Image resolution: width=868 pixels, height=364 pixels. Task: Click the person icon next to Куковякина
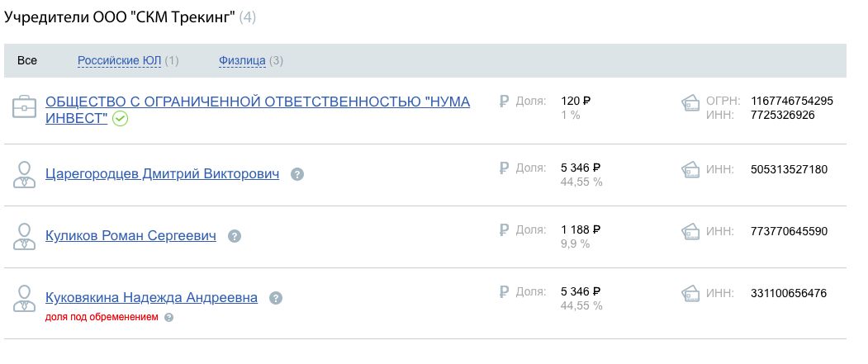tap(25, 298)
